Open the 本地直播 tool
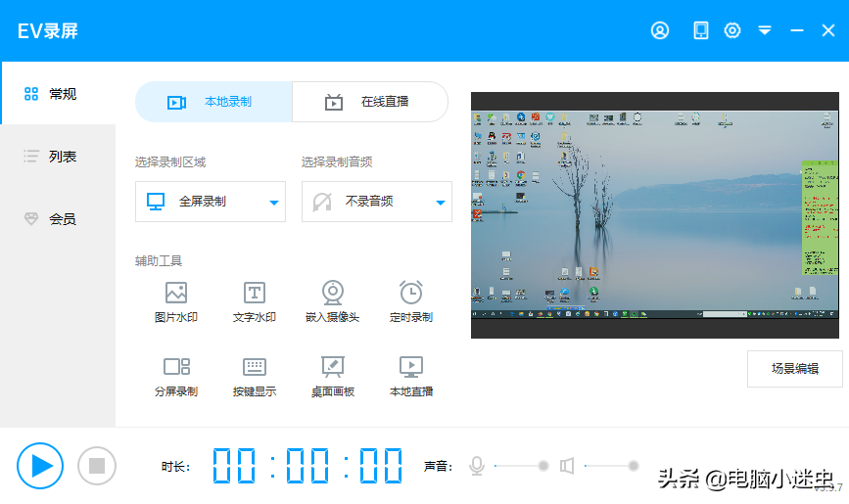The image size is (849, 504). point(411,377)
